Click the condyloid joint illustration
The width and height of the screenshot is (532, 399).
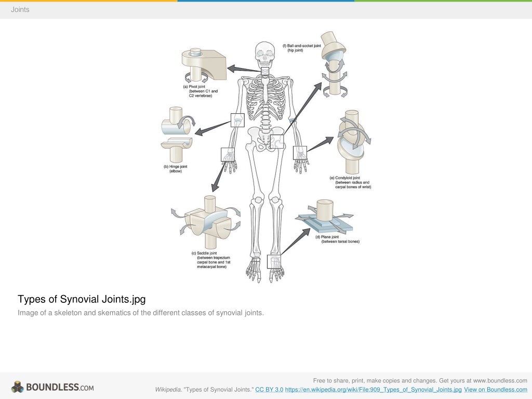click(x=353, y=141)
